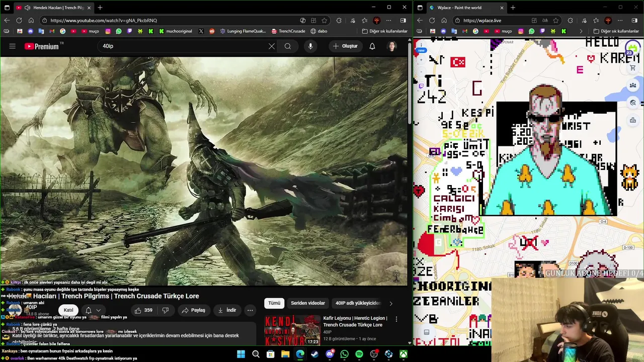Click the Twitch icon on Wplace map
Screen dimensions: 644x362
pyautogui.click(x=421, y=86)
